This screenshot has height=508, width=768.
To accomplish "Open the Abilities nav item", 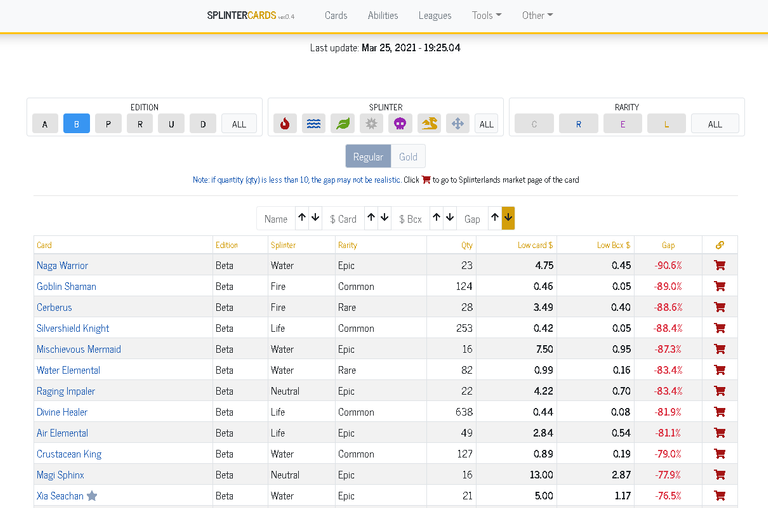I will tap(383, 15).
